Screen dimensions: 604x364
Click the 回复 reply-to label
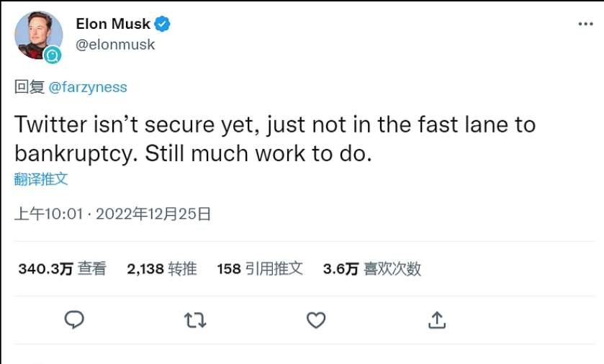30,87
